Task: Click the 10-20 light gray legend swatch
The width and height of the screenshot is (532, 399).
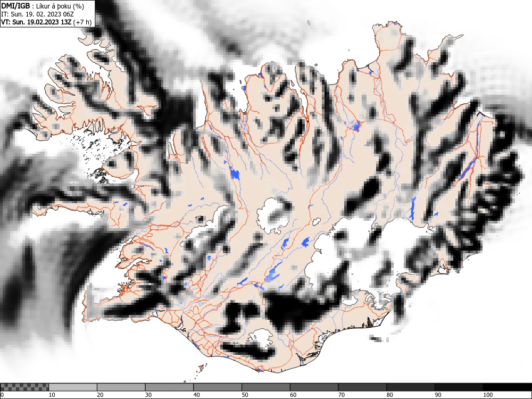Action: (73, 387)
